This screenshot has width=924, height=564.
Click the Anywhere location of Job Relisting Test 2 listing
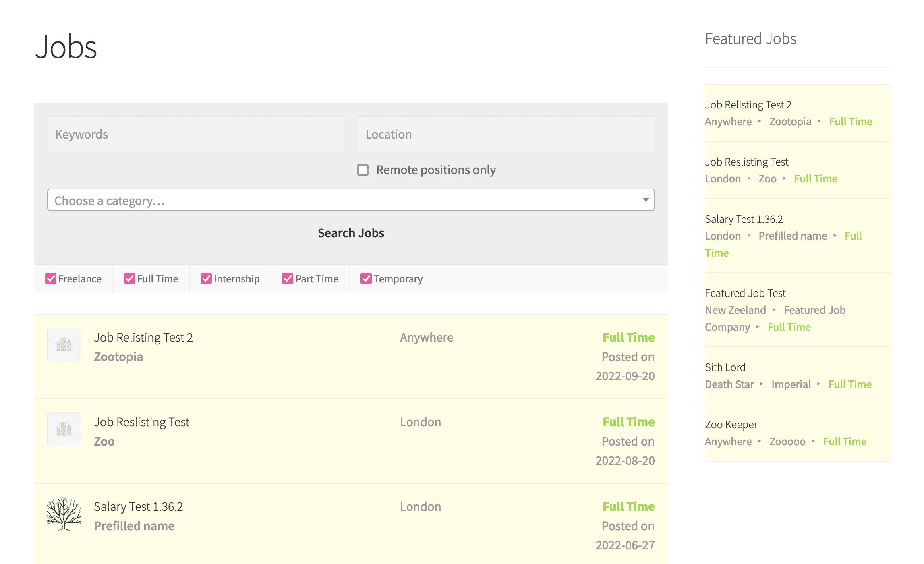tap(427, 337)
